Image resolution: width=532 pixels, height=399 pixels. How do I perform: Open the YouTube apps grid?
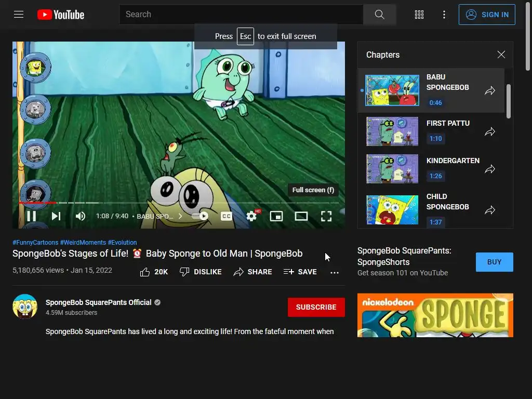tap(419, 15)
